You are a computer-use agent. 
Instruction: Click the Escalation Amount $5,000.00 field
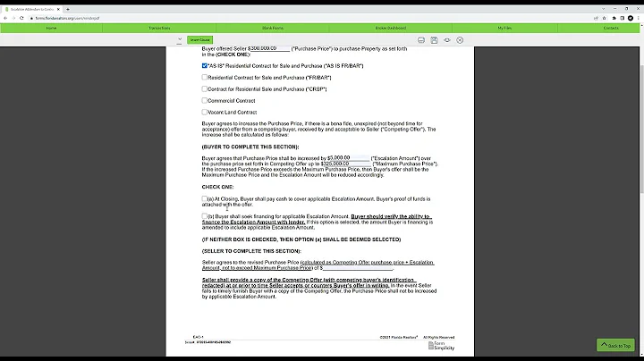349,157
